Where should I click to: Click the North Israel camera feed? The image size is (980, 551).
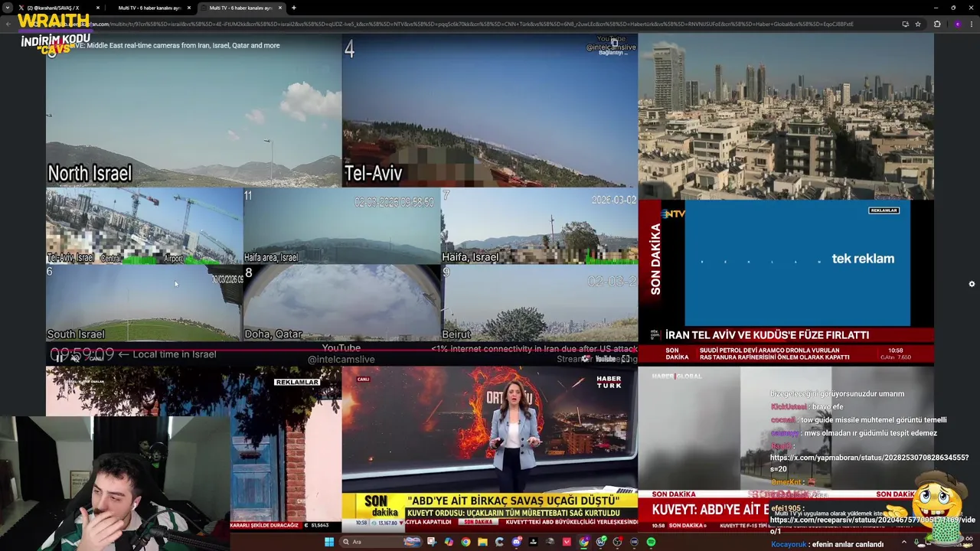tap(194, 110)
